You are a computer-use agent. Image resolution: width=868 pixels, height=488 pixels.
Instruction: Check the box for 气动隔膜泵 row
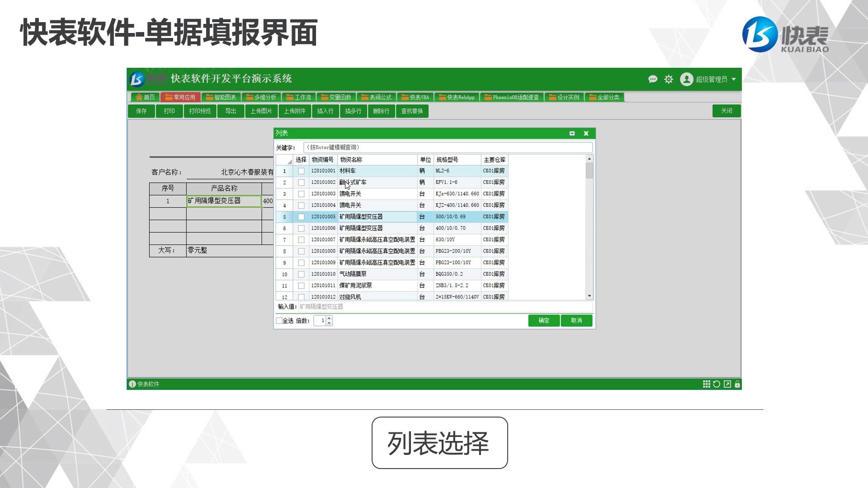pyautogui.click(x=301, y=274)
